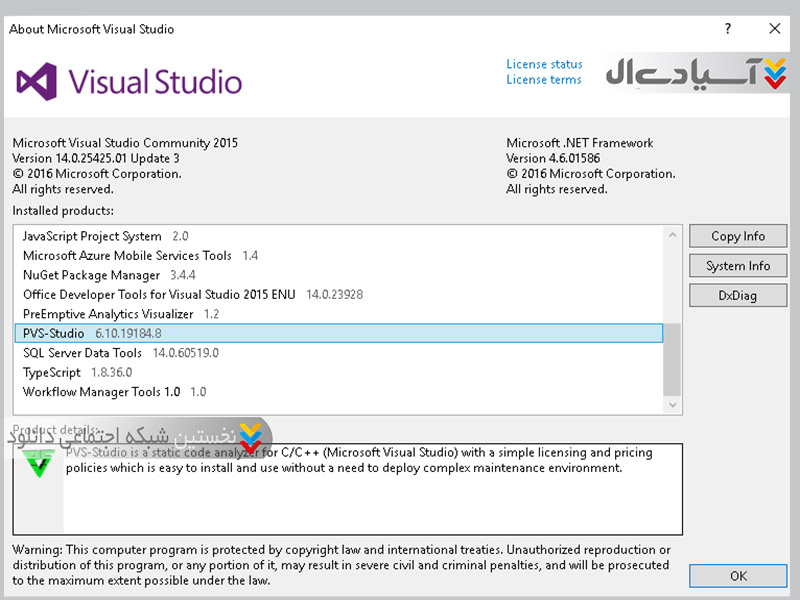Open the License terms link
The image size is (800, 600).
pyautogui.click(x=543, y=80)
